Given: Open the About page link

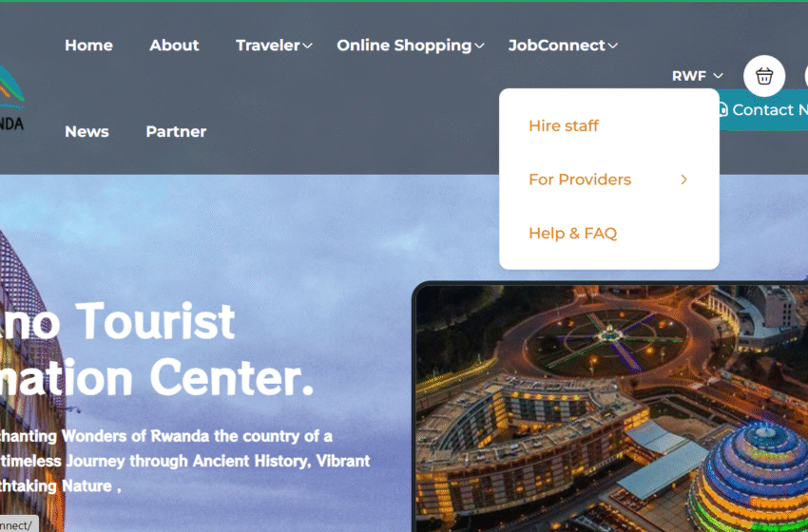Looking at the screenshot, I should [174, 46].
